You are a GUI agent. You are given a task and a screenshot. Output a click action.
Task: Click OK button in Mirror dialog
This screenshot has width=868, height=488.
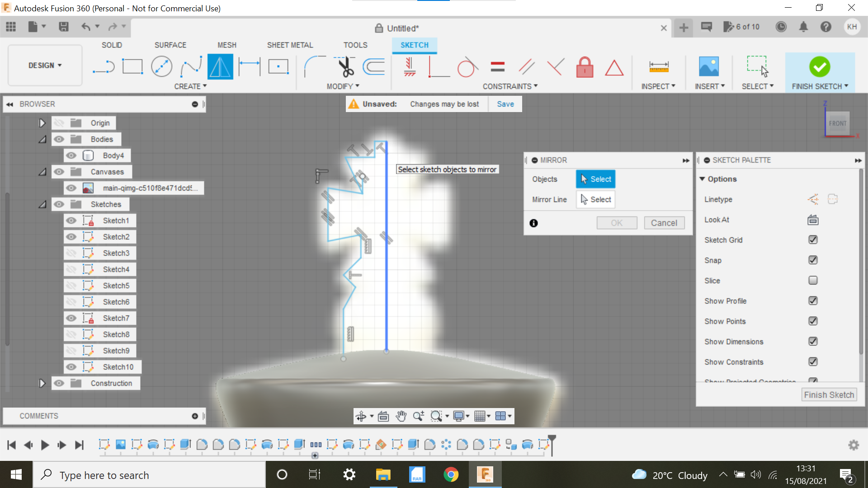617,222
